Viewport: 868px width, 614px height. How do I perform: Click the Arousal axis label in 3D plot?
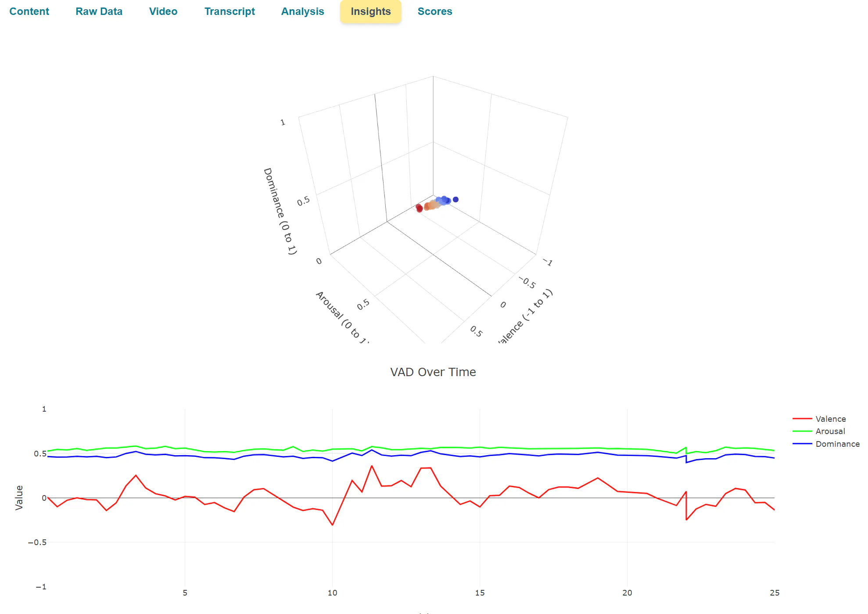(342, 317)
